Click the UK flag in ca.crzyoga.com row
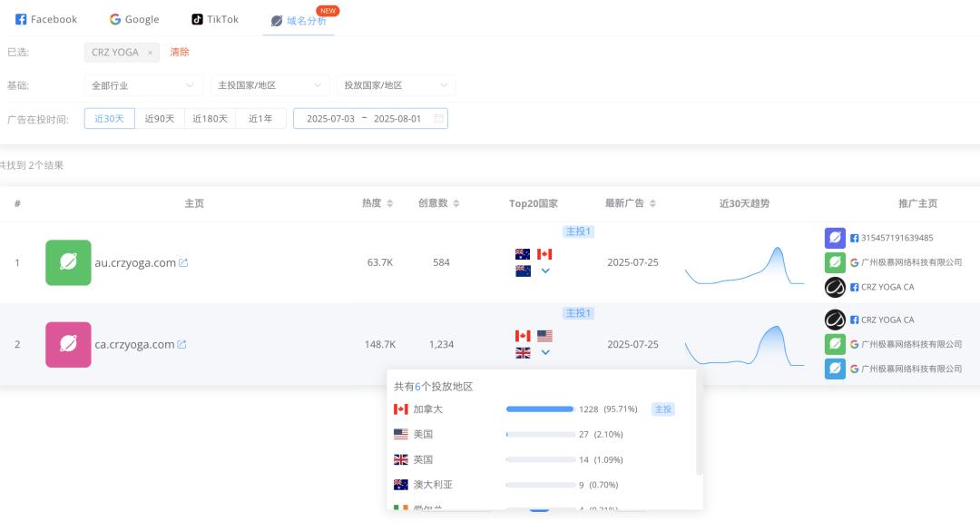This screenshot has height=522, width=980. click(x=523, y=352)
